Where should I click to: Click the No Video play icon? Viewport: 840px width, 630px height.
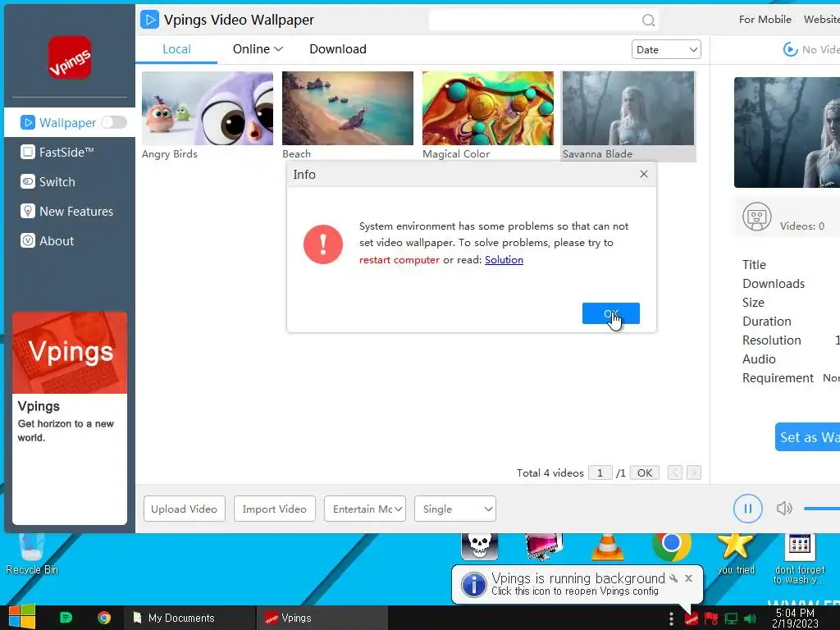pos(790,49)
